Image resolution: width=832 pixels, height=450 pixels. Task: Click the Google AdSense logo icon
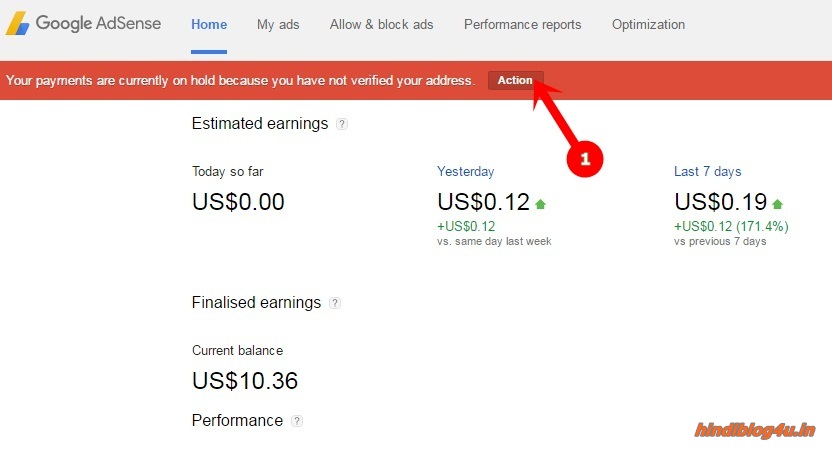(17, 24)
